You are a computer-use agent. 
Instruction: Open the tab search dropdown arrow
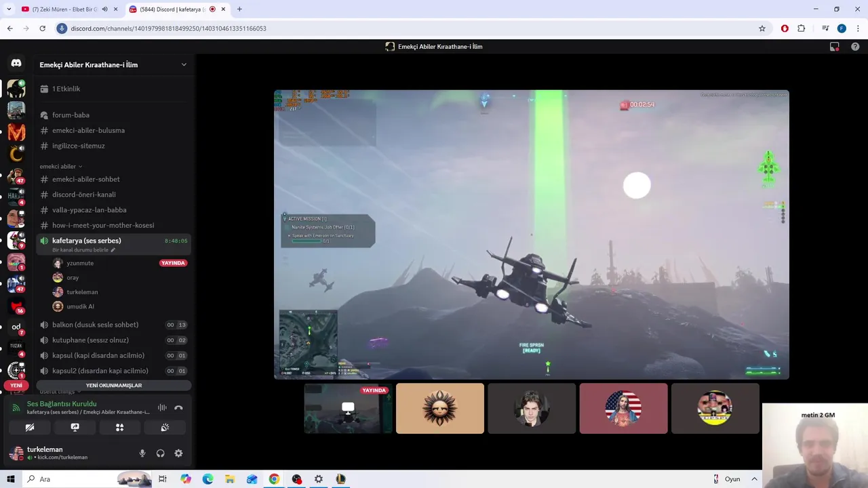tap(9, 9)
